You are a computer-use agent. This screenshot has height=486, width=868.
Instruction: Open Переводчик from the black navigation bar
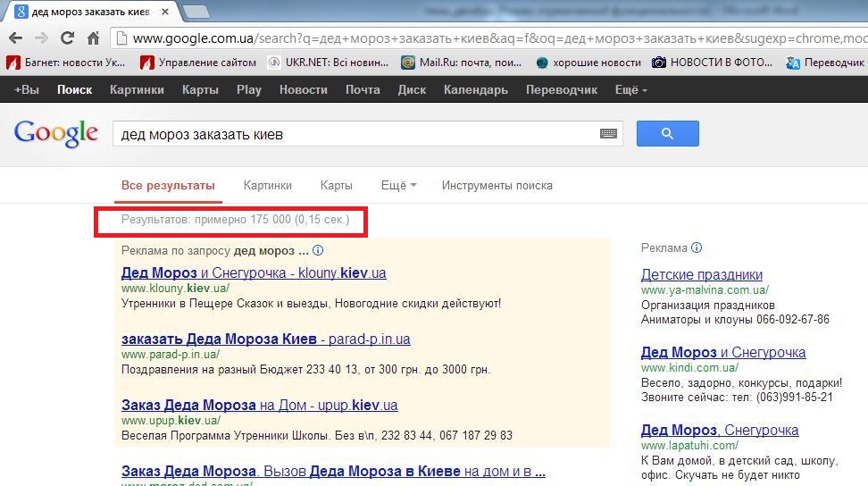coord(561,89)
